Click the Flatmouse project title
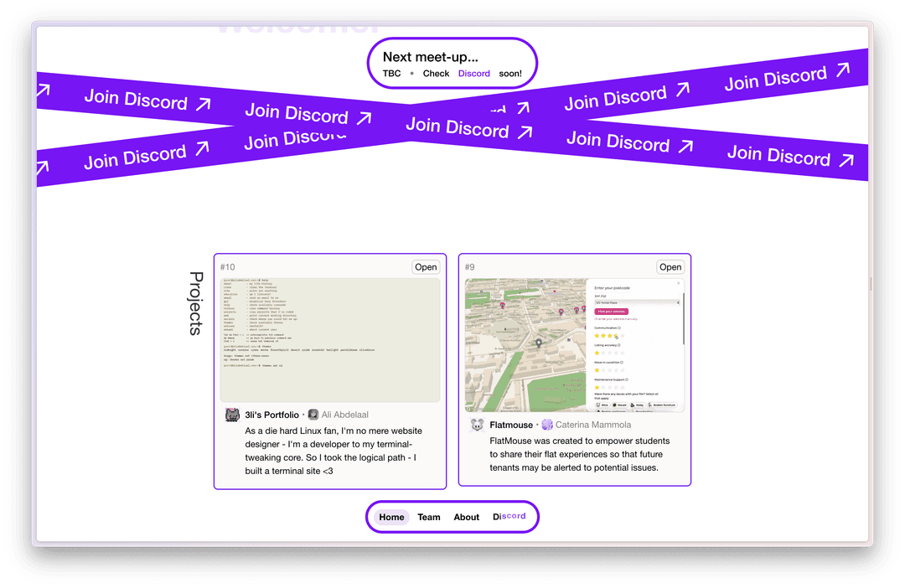This screenshot has height=588, width=905. tap(511, 425)
